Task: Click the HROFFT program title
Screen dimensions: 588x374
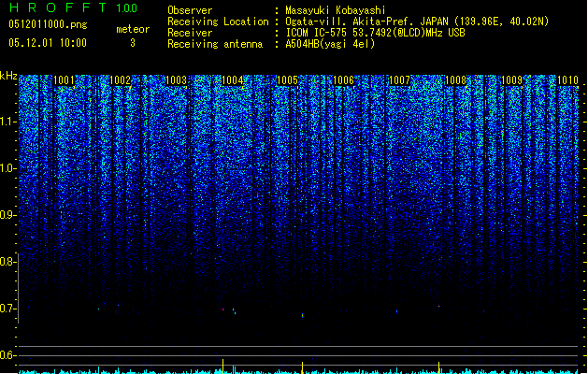Action: point(58,7)
